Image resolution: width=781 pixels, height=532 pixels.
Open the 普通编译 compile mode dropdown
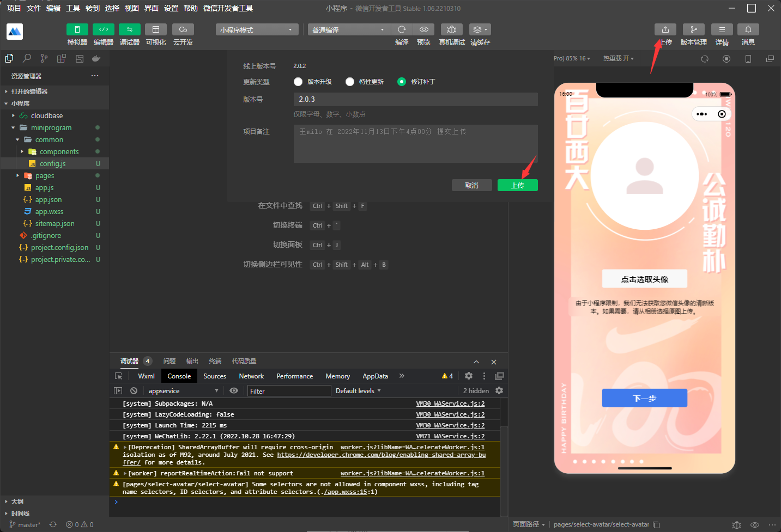[349, 29]
